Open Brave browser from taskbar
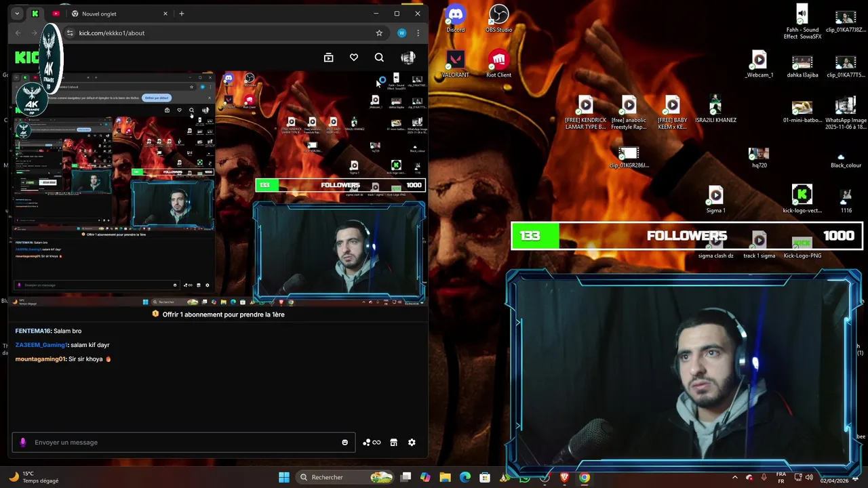Image resolution: width=868 pixels, height=488 pixels. 564,477
